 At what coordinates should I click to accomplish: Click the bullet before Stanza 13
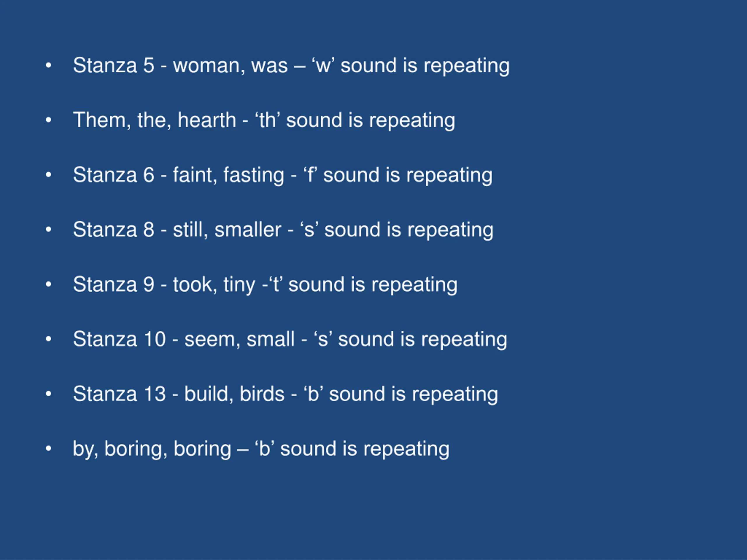pyautogui.click(x=49, y=393)
